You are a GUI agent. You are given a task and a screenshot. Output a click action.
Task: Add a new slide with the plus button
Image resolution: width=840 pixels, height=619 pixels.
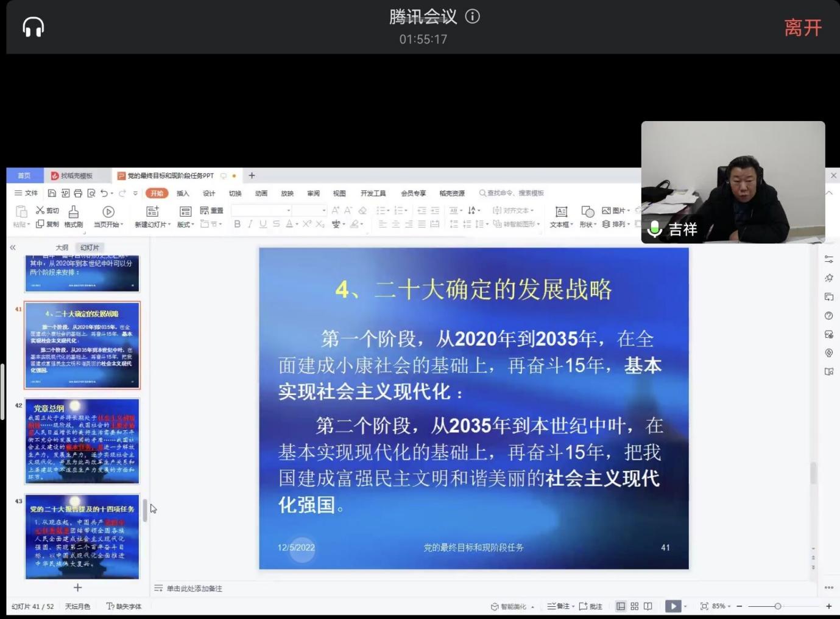[x=77, y=587]
